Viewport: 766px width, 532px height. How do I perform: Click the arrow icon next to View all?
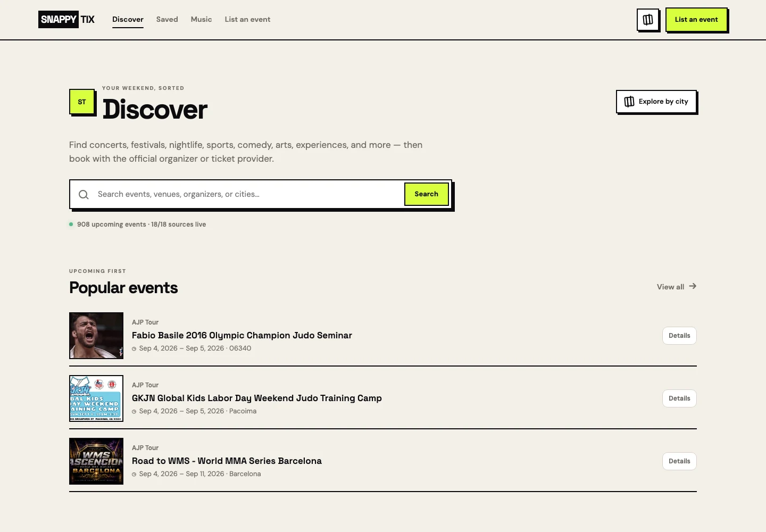click(x=693, y=286)
